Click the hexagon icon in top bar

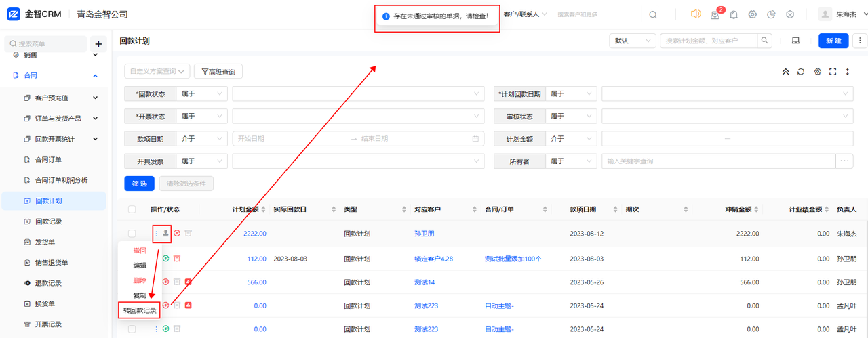pyautogui.click(x=790, y=14)
